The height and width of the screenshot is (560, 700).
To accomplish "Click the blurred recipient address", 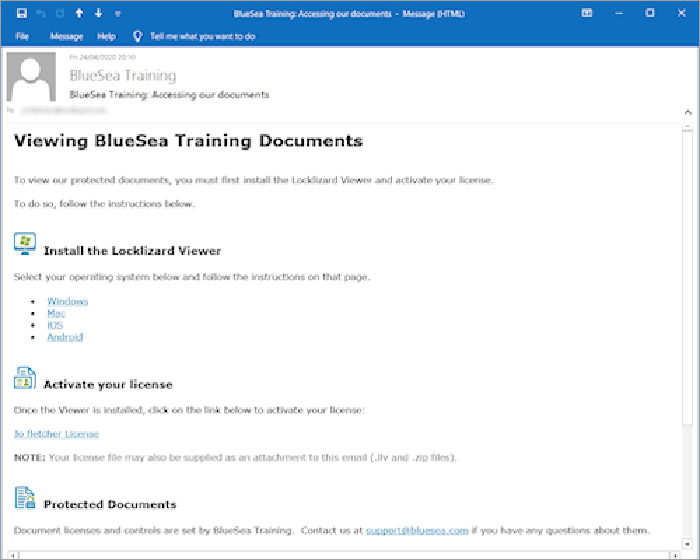I will [64, 110].
